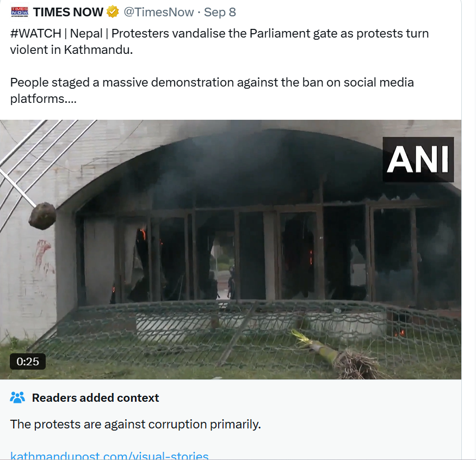Click the thrown rock in the video frame
This screenshot has width=476, height=460.
click(x=42, y=216)
